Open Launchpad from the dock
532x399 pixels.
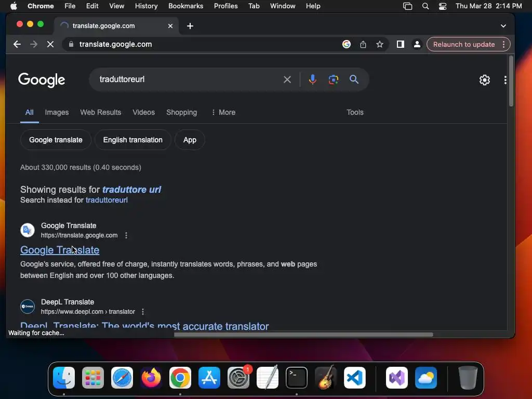click(x=93, y=378)
